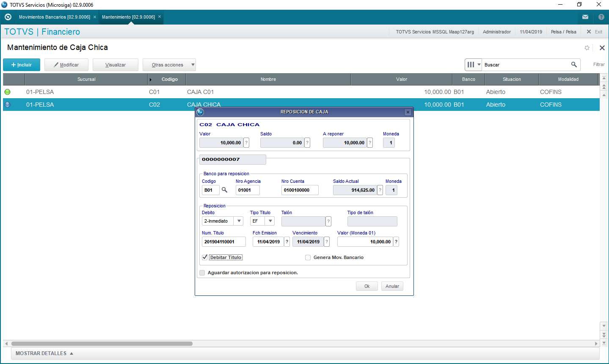Screen dimensions: 609x364
Task: Open the Tipo Titulo EF dropdown
Action: pyautogui.click(x=270, y=221)
